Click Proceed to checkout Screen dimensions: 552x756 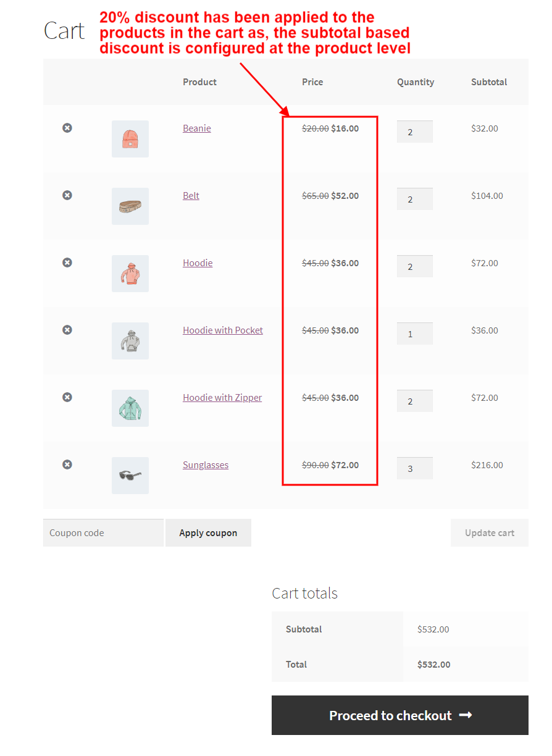(399, 715)
